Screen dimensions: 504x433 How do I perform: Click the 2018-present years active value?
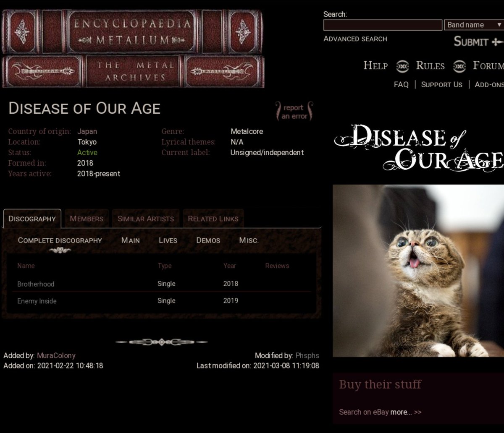(x=99, y=174)
